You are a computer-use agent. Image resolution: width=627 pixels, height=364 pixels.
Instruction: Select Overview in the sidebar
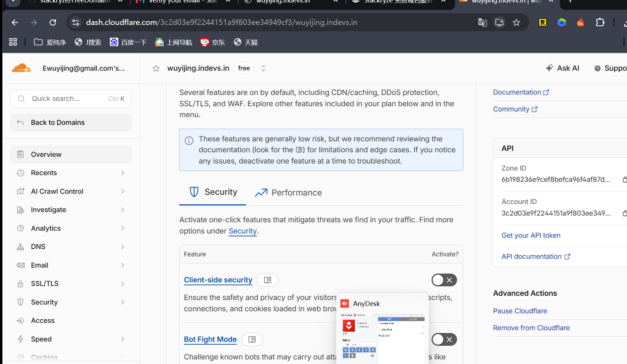71,154
